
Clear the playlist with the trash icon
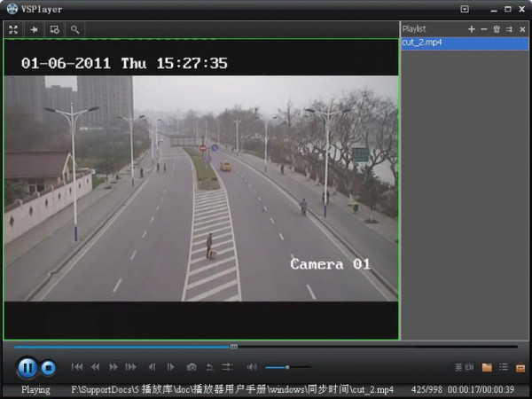(x=497, y=29)
